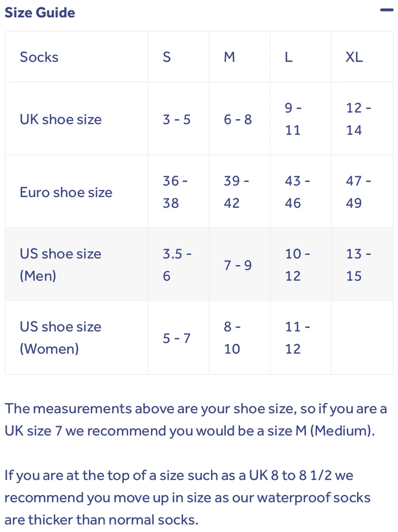Image resolution: width=398 pixels, height=532 pixels.
Task: Click the Men's US 7 - 9 cell
Action: click(x=238, y=266)
